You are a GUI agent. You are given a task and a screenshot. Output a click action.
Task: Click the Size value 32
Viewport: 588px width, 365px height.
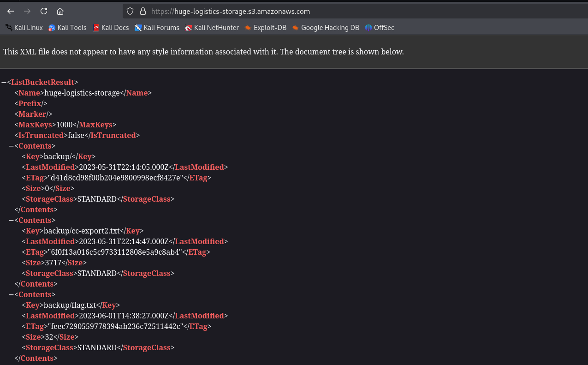click(49, 337)
